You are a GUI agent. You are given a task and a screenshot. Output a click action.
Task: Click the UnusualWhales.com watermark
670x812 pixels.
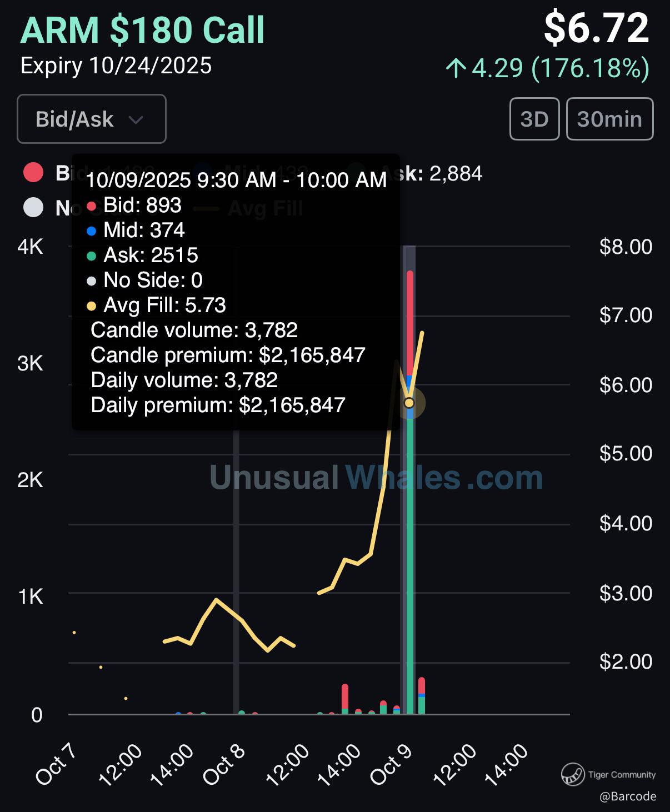376,478
